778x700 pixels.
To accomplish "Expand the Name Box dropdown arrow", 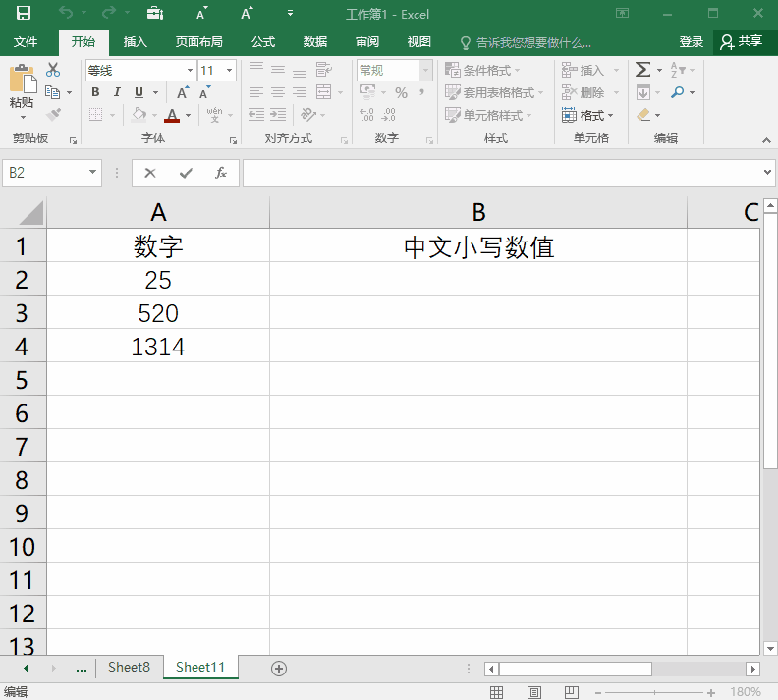I will (x=92, y=172).
